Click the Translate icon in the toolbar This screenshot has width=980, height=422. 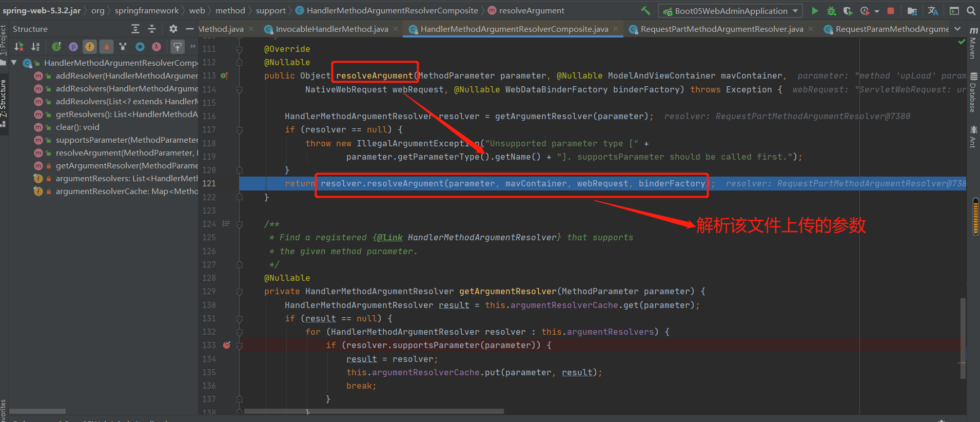click(x=933, y=11)
